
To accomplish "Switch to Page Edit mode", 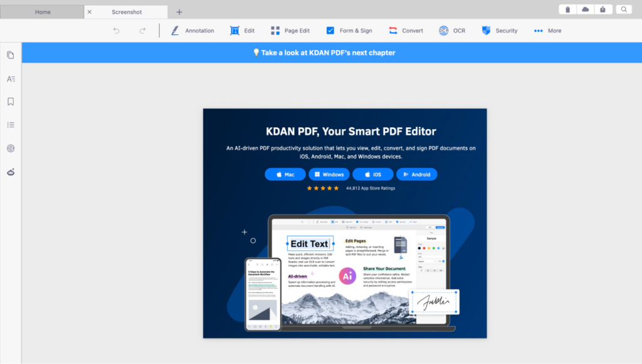I will point(290,30).
